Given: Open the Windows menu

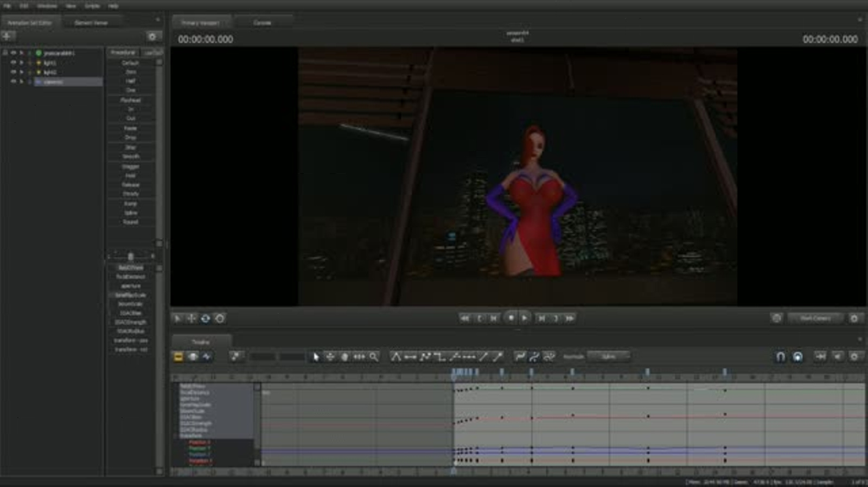Looking at the screenshot, I should 47,5.
